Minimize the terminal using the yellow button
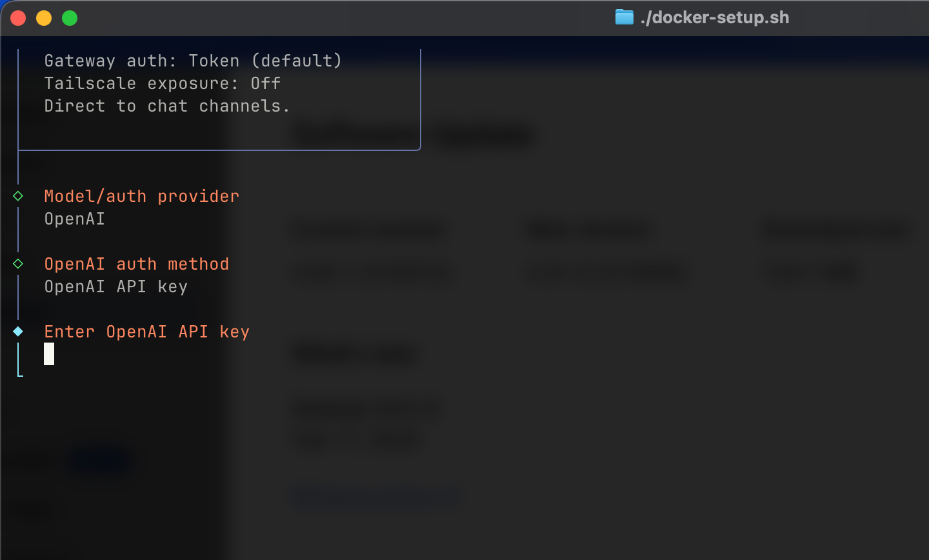The image size is (929, 560). [44, 18]
